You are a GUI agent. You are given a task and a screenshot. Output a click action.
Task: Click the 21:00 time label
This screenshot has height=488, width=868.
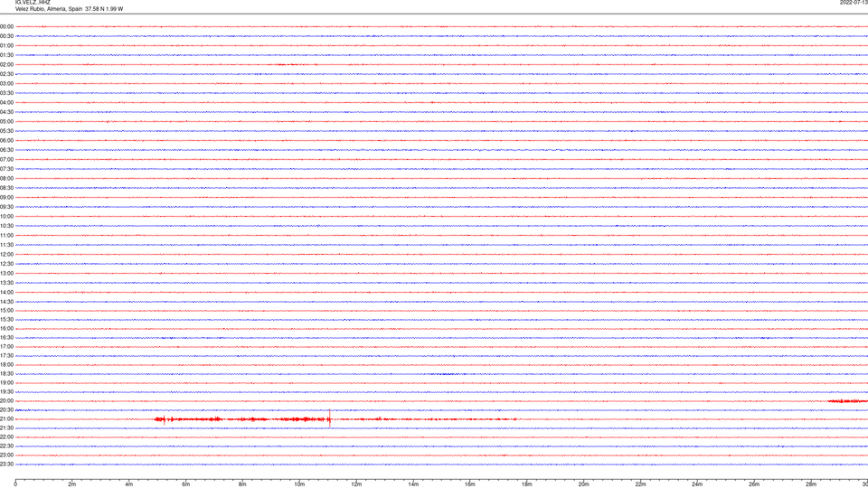click(x=6, y=419)
